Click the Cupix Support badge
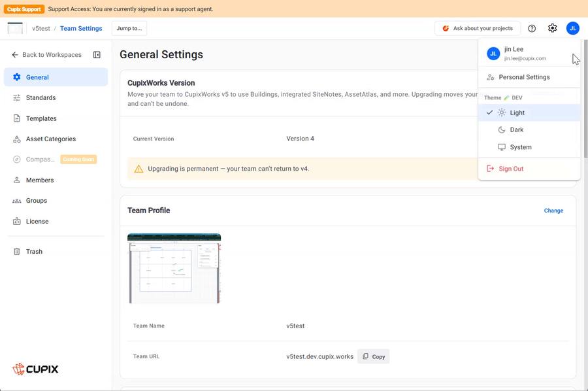Image resolution: width=588 pixels, height=391 pixels. pyautogui.click(x=24, y=9)
